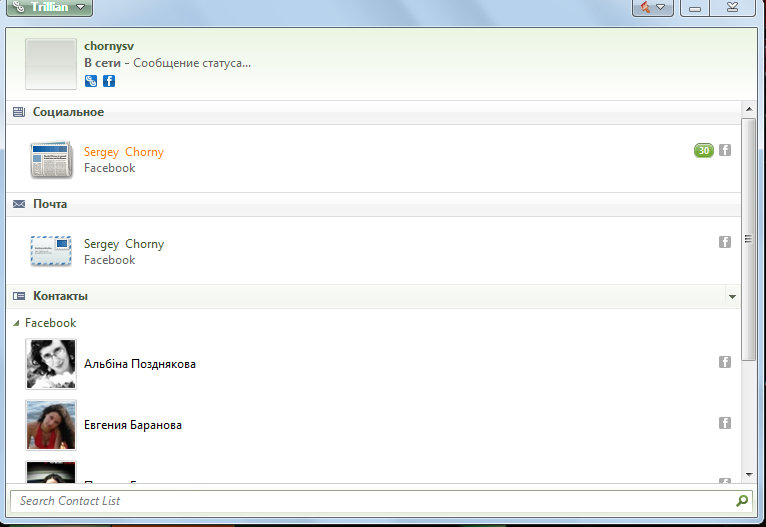This screenshot has width=766, height=527.
Task: Click the title bar minimize-to-tray button
Action: pos(732,8)
